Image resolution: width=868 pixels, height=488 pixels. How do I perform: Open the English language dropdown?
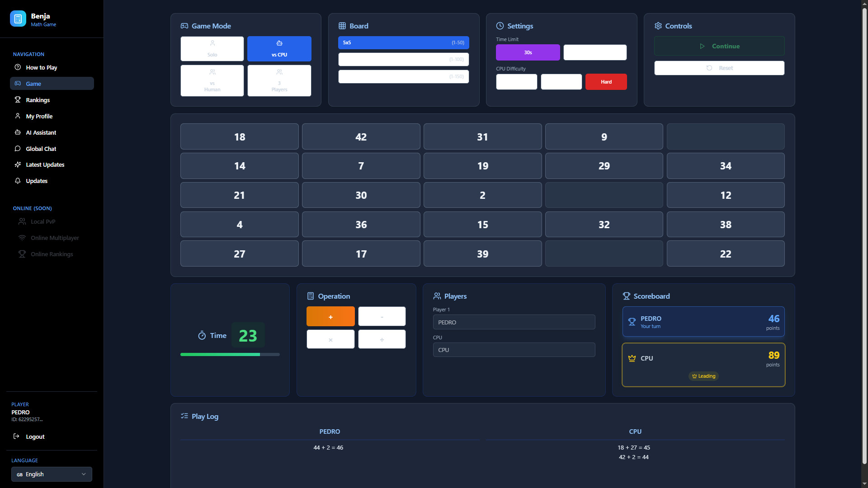(x=52, y=474)
